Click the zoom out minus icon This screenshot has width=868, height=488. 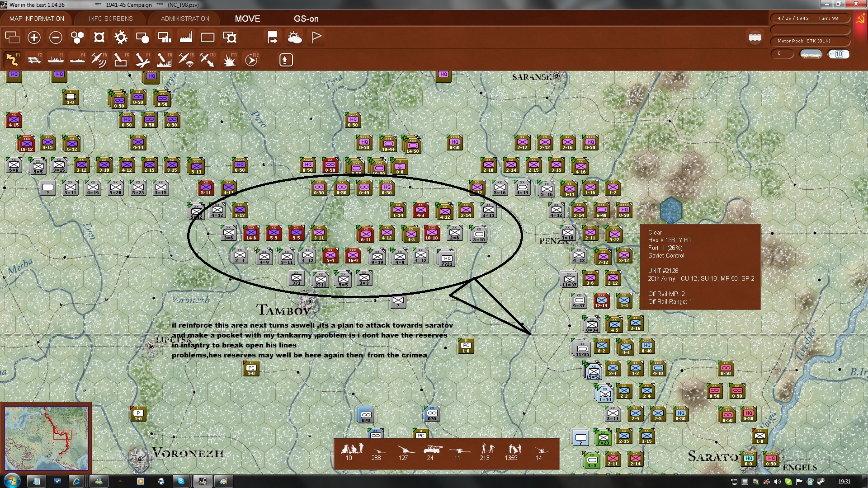(x=56, y=38)
